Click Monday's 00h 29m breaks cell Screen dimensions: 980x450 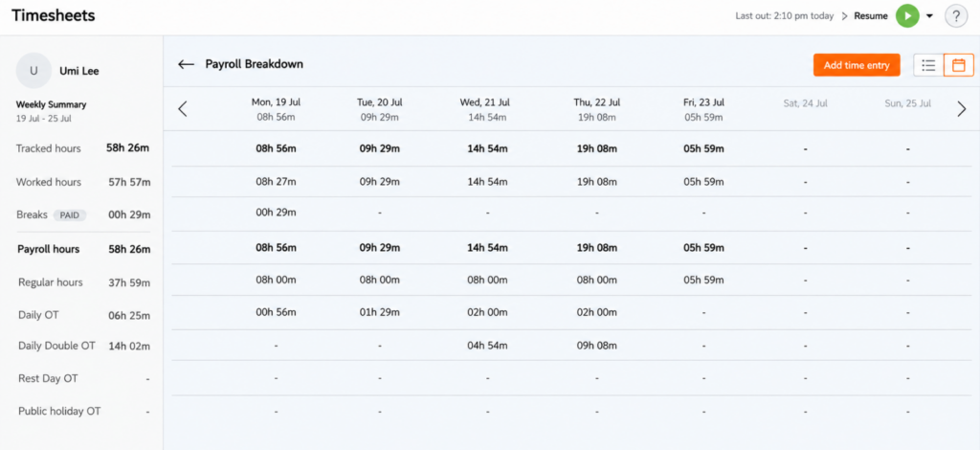point(276,213)
